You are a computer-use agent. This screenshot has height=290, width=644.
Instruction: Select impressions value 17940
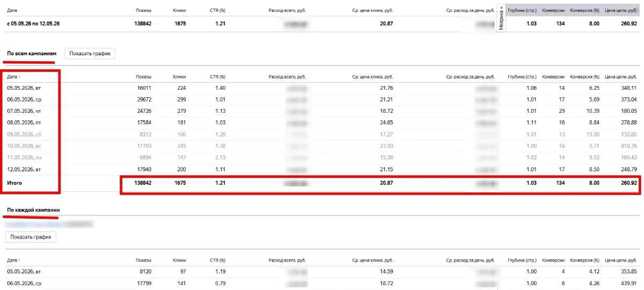[144, 169]
